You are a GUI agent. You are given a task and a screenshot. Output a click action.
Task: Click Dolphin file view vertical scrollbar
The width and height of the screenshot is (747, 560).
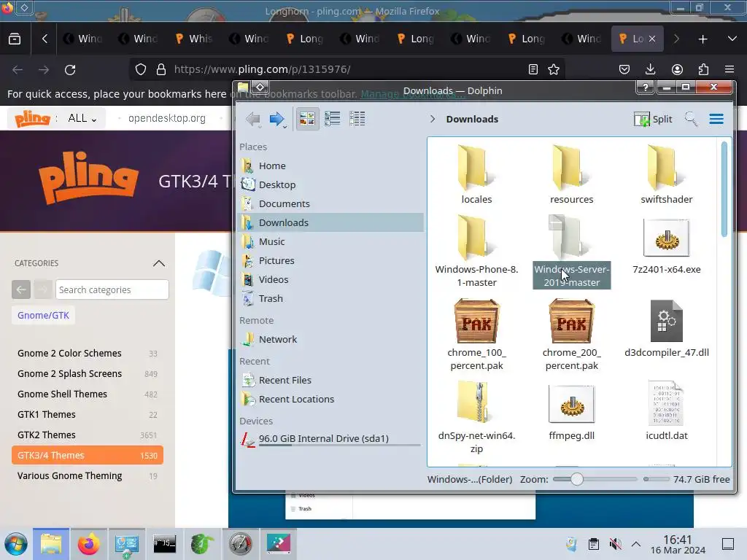click(x=724, y=189)
